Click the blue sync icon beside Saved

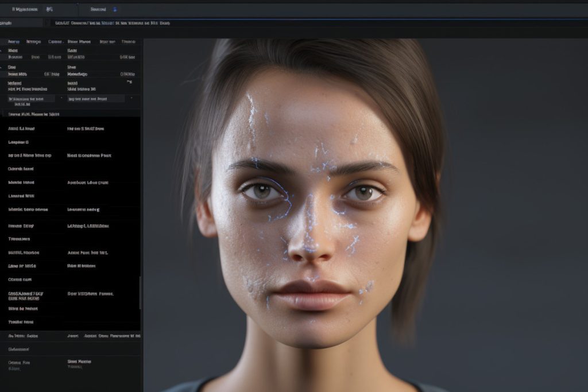click(x=115, y=9)
